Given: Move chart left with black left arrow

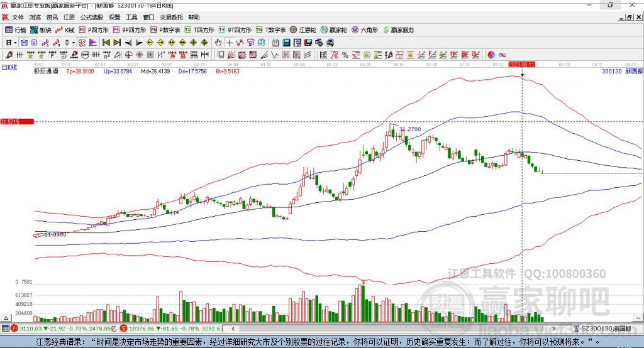Looking at the screenshot, I should pyautogui.click(x=128, y=43).
